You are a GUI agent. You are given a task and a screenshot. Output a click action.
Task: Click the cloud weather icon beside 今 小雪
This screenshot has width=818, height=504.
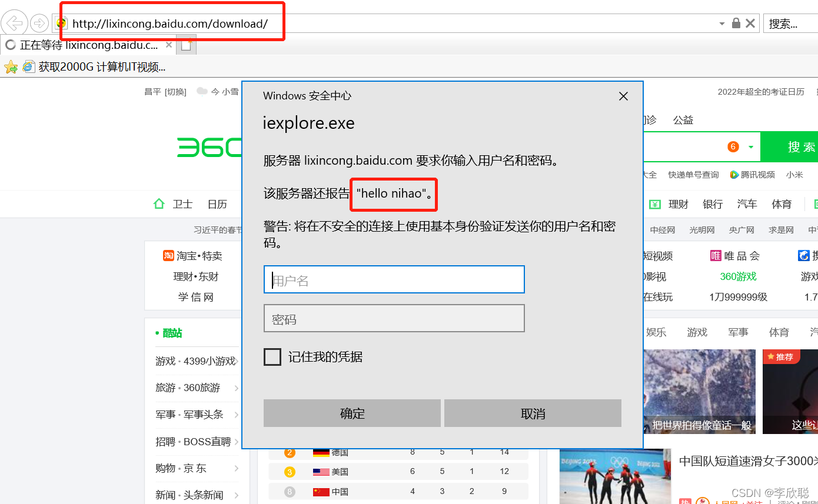coord(202,91)
